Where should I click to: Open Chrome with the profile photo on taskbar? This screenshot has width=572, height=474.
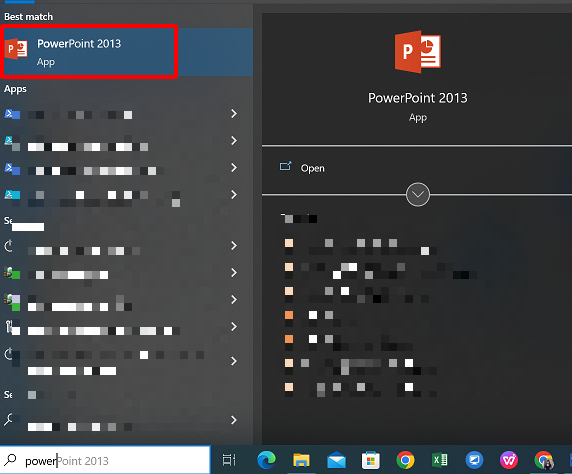pos(544,460)
